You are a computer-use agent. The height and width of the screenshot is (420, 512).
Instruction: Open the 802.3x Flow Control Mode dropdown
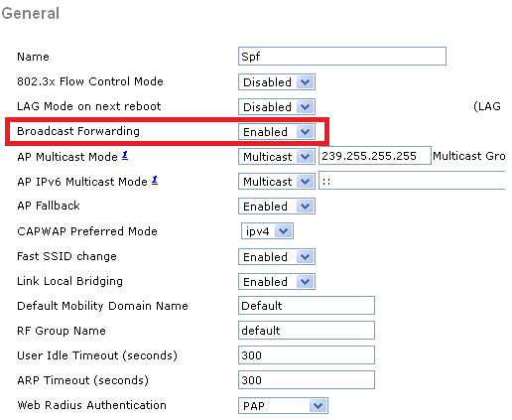tap(277, 82)
